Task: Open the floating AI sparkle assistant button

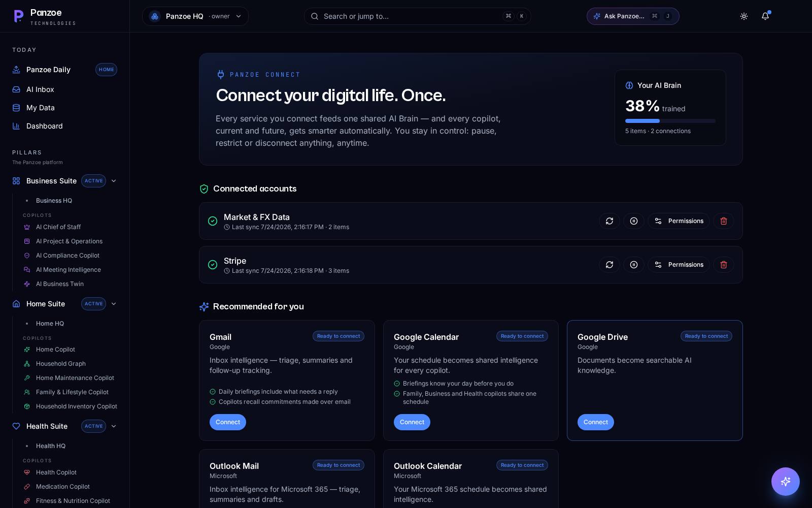Action: [786, 482]
